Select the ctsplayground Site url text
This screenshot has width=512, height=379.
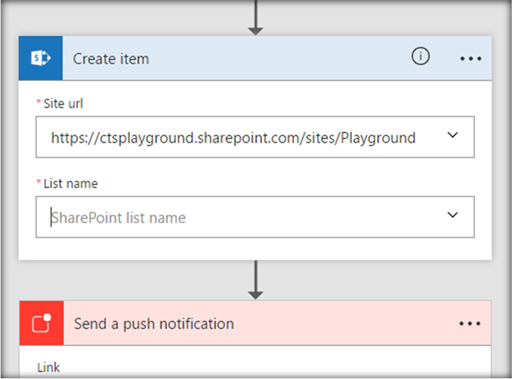233,138
